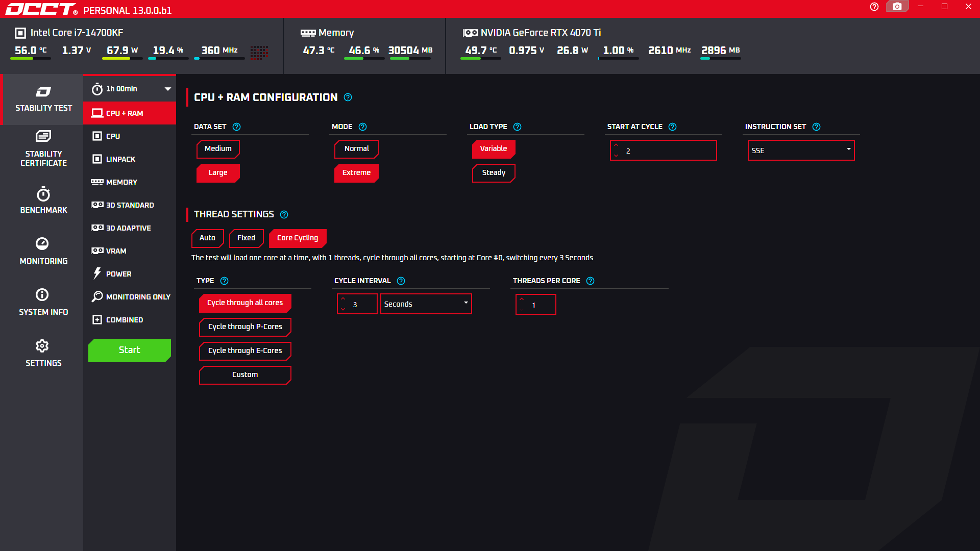
Task: Open the Seconds interval unit dropdown
Action: (426, 304)
